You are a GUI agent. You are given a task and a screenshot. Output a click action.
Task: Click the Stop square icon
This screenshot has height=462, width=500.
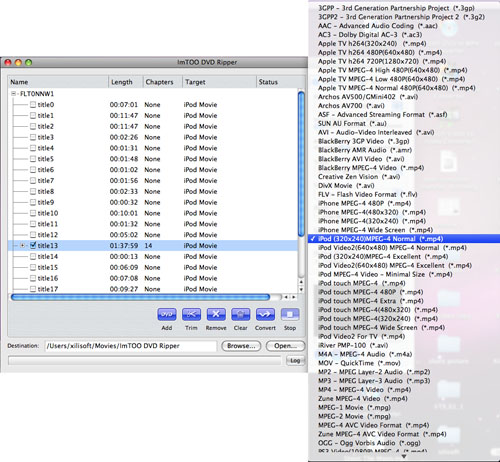[x=290, y=314]
